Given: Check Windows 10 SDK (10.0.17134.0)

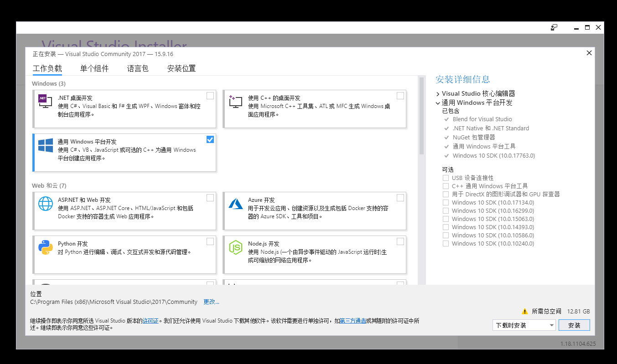Looking at the screenshot, I should pyautogui.click(x=446, y=203).
